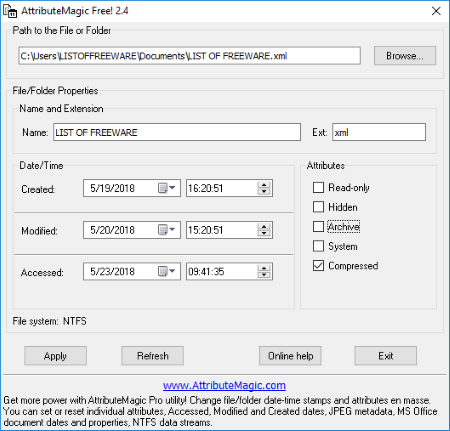Image resolution: width=450 pixels, height=431 pixels.
Task: Uncheck the Compressed attribute
Action: tap(318, 266)
